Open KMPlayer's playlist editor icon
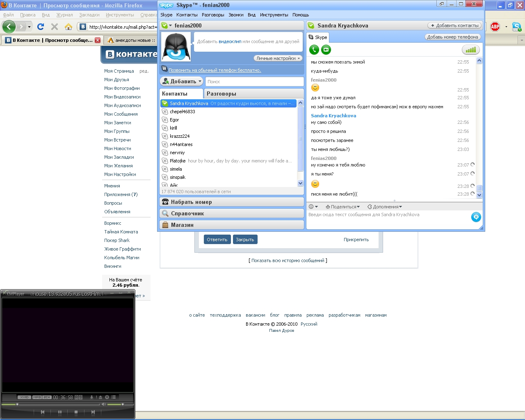Screen dimensions: 525x420 [114, 397]
